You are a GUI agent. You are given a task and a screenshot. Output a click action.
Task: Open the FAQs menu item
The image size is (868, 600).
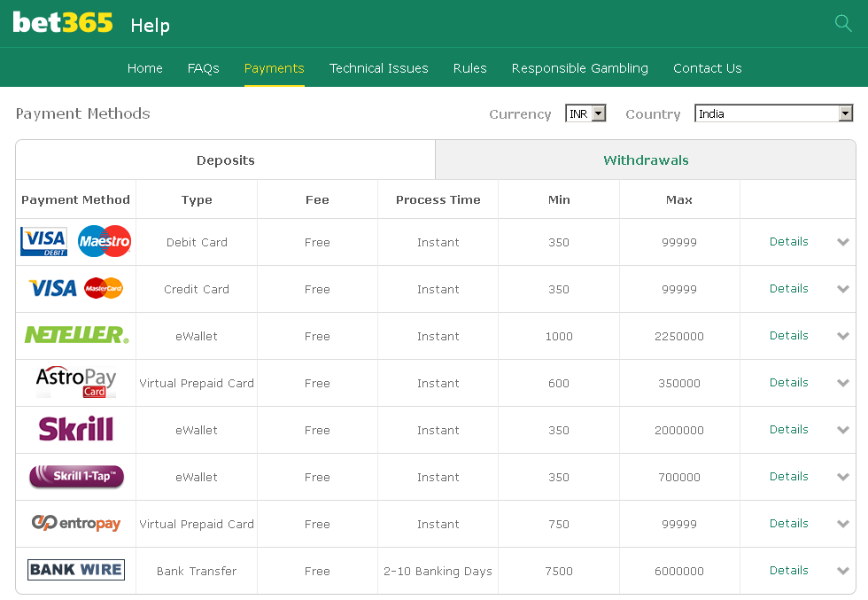click(x=203, y=68)
